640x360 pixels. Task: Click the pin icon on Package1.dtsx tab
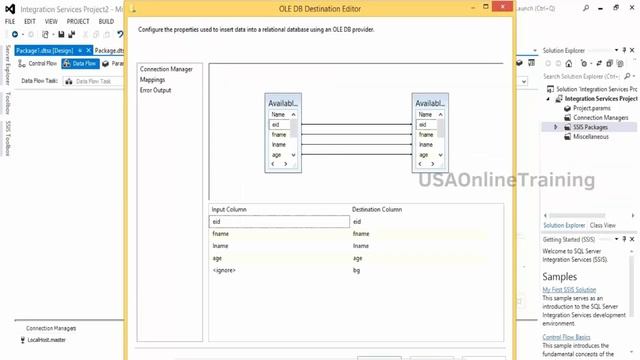point(80,50)
